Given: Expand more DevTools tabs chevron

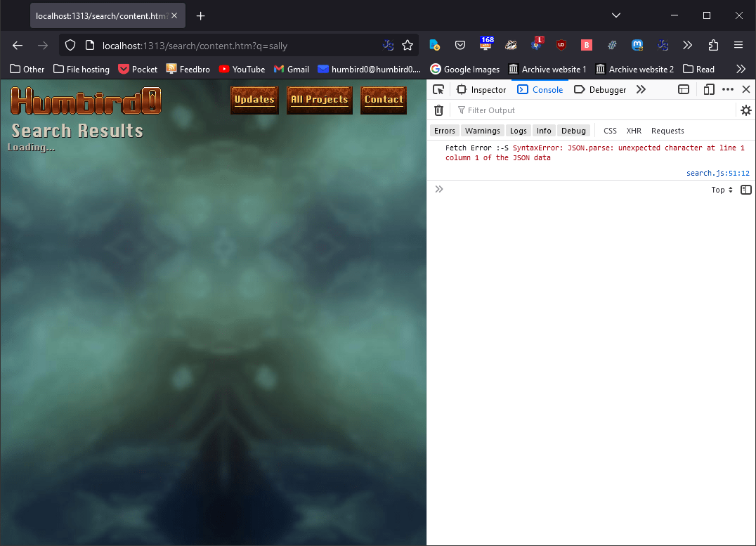Looking at the screenshot, I should (641, 89).
